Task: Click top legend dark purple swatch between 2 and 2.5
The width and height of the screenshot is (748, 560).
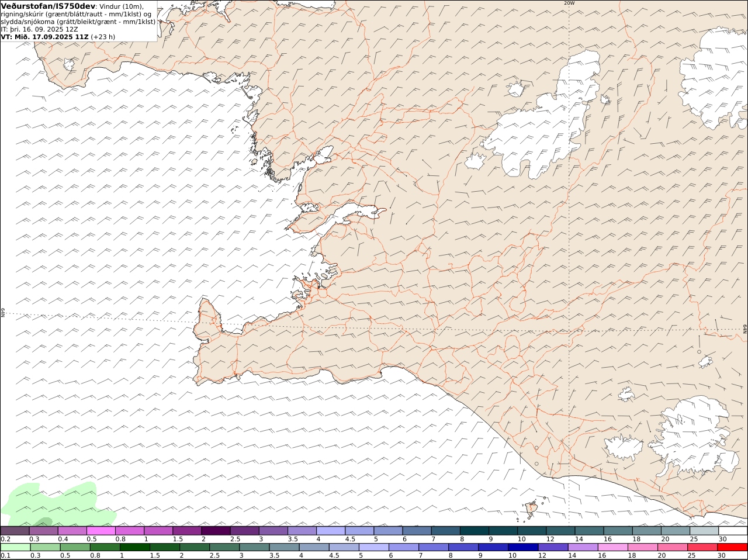Action: point(216,531)
